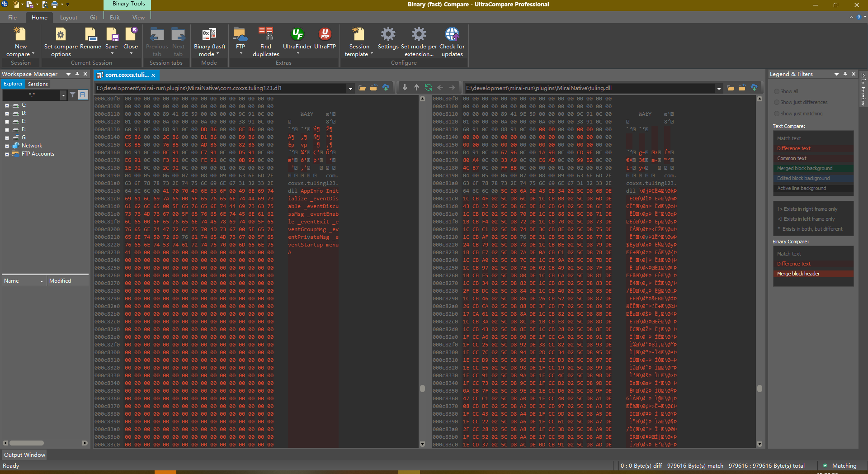Switch to the View ribbon tab
The width and height of the screenshot is (868, 474).
click(138, 18)
